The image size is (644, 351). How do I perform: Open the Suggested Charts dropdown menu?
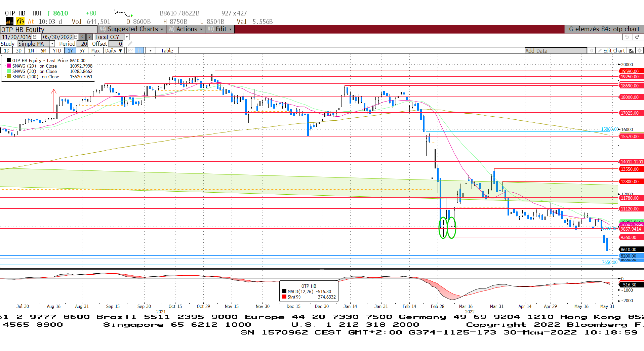click(132, 29)
